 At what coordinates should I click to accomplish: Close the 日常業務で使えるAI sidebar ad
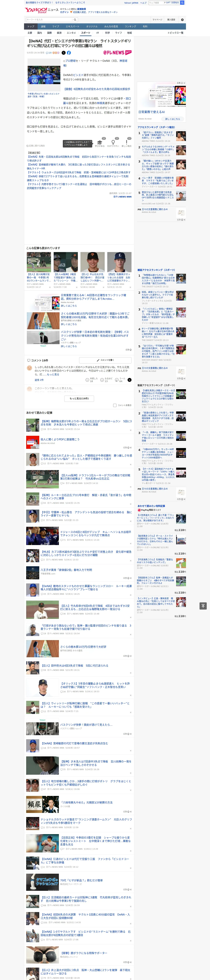pyautogui.click(x=184, y=83)
